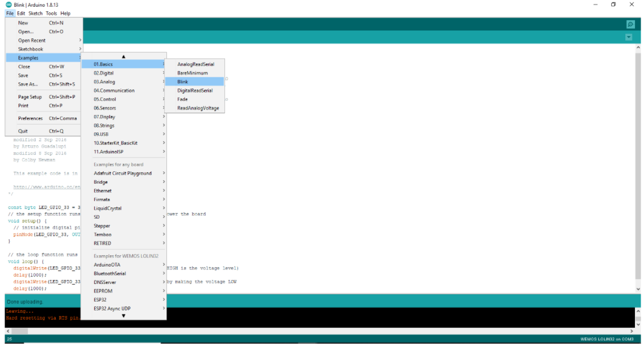Open the Help menu
644x346 pixels.
click(65, 13)
